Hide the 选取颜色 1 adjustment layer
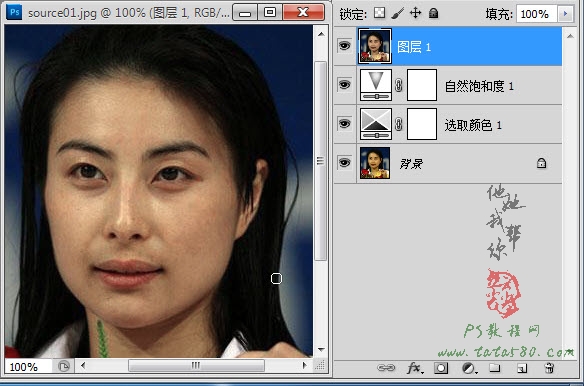 coord(345,123)
